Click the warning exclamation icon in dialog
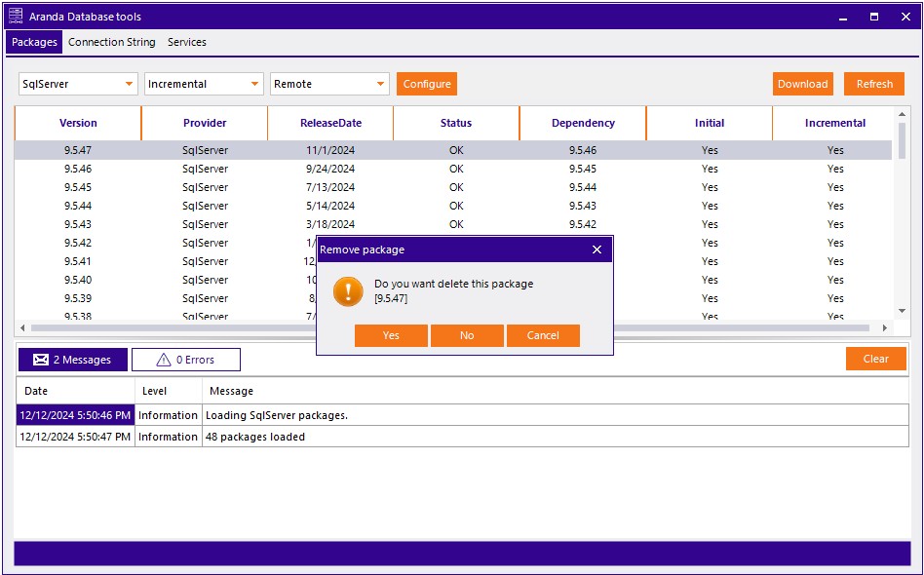This screenshot has height=575, width=924. tap(348, 291)
